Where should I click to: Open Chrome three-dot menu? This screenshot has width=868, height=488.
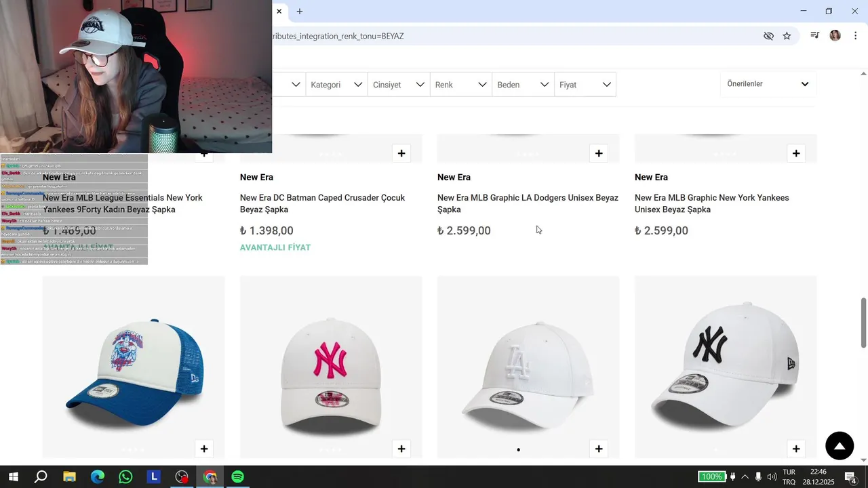click(x=856, y=36)
